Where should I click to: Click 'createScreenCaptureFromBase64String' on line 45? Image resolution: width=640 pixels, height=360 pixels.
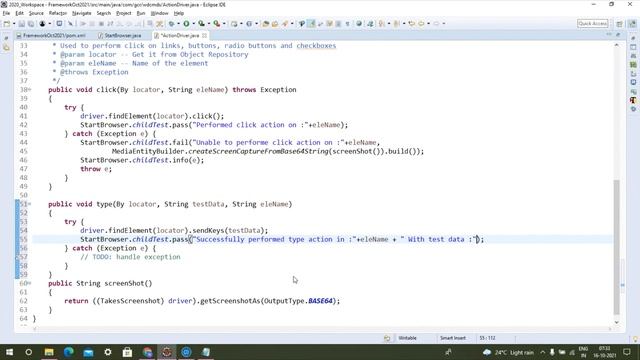click(x=259, y=151)
